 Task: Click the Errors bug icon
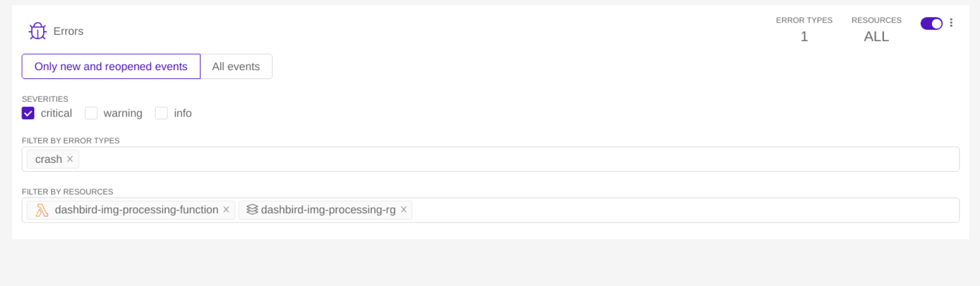pos(38,31)
